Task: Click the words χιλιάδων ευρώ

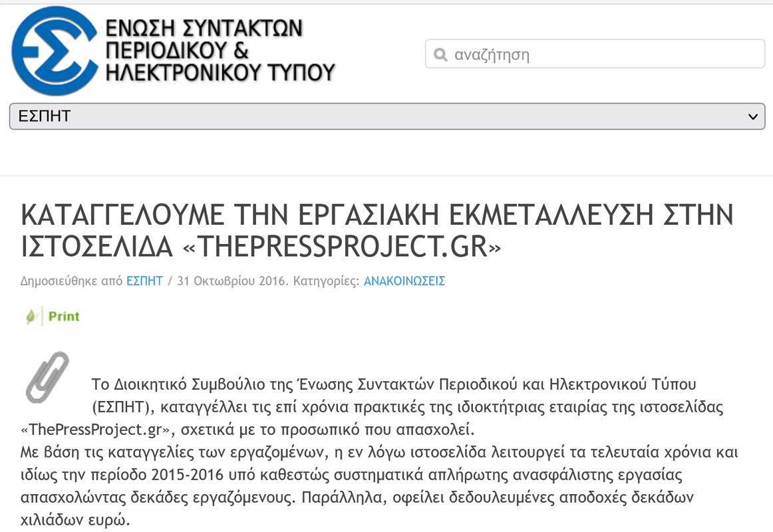Action: [x=75, y=520]
